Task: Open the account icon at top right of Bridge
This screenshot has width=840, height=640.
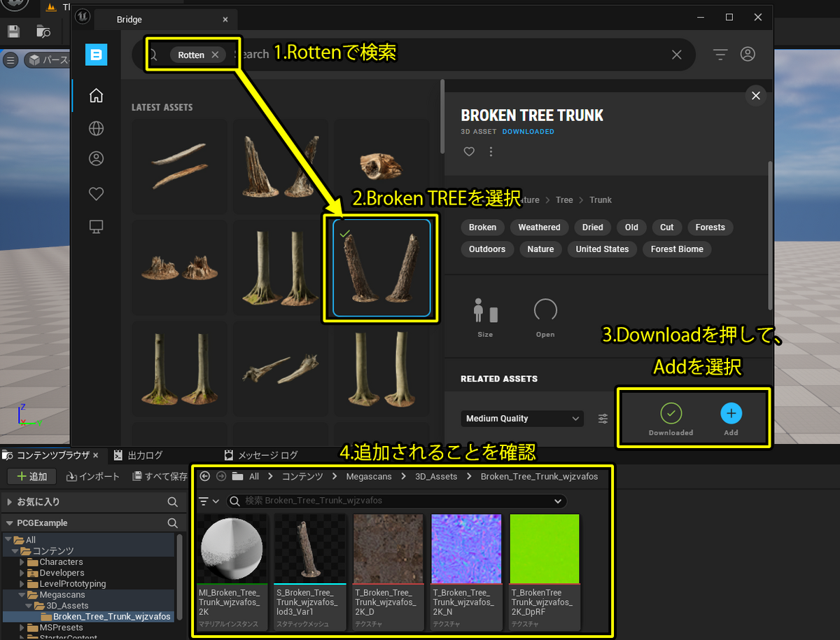Action: [748, 54]
